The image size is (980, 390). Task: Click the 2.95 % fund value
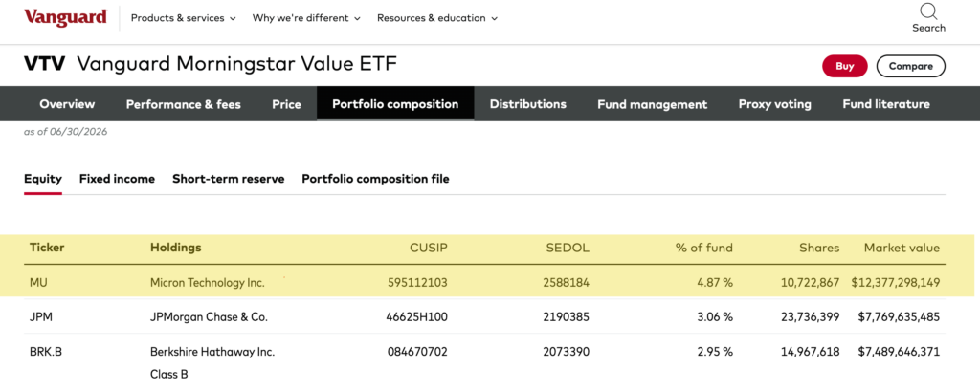[x=715, y=352]
